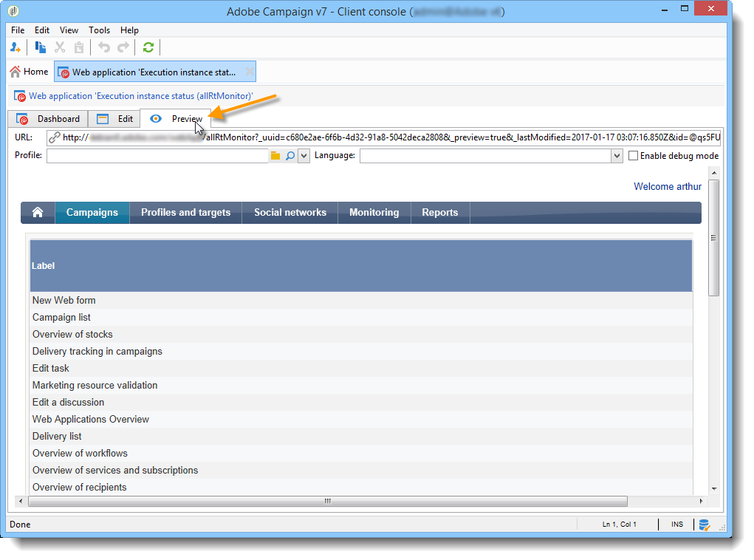The image size is (754, 560).
Task: Open the Dashboard tab
Action: [x=48, y=119]
